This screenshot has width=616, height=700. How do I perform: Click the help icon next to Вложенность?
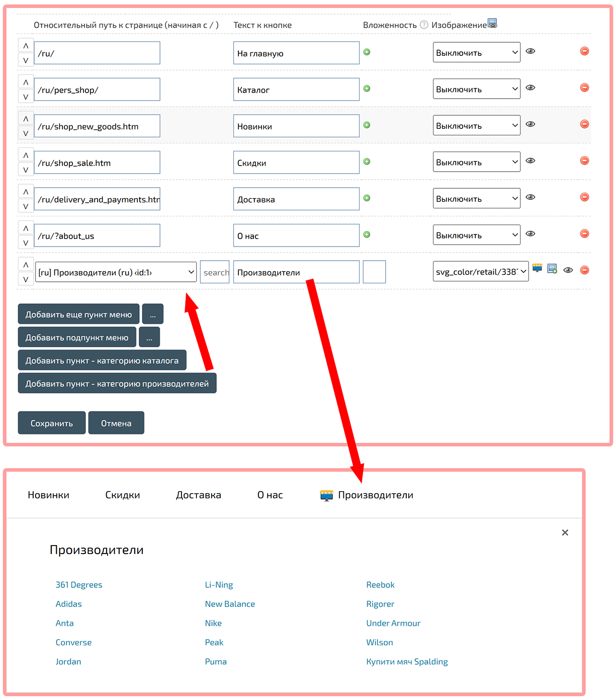tap(424, 25)
